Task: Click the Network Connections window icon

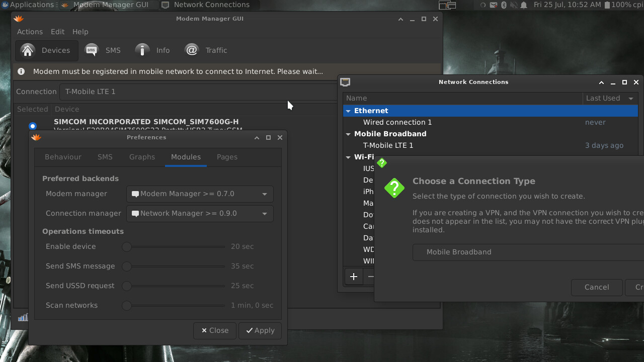Action: (345, 82)
